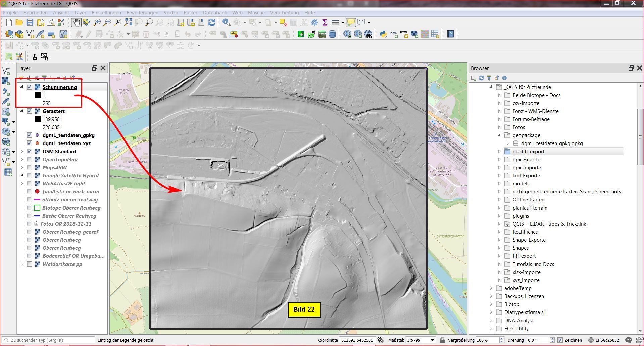Select the Pan Map hand tool
644x346 pixels.
(76, 22)
